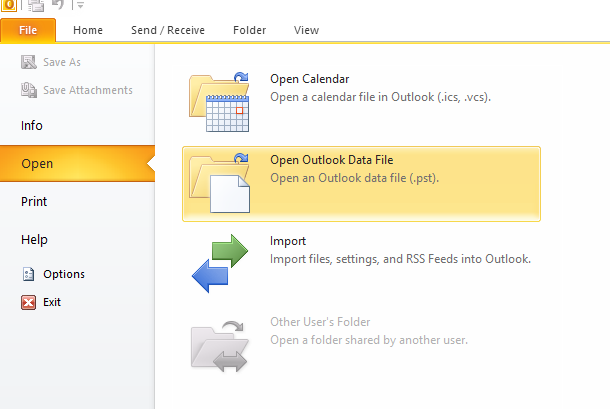The height and width of the screenshot is (409, 610).
Task: Click the Options page icon
Action: coord(28,274)
